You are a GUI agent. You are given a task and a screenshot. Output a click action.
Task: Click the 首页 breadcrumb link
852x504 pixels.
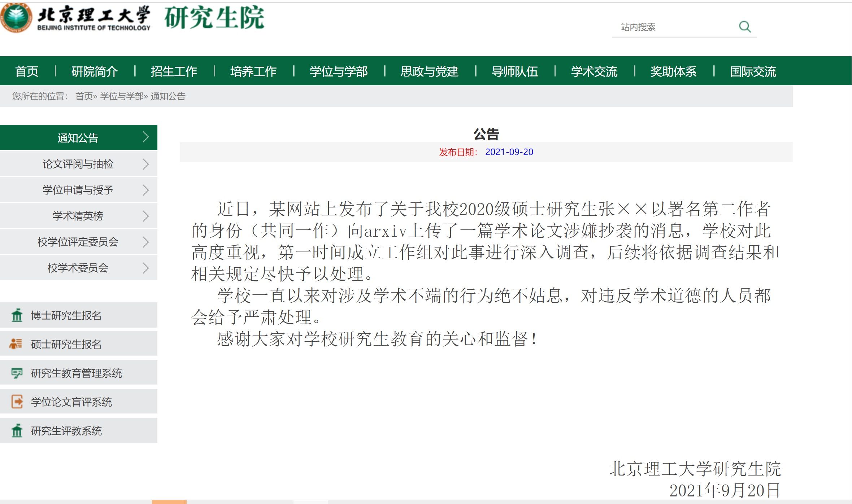(84, 96)
